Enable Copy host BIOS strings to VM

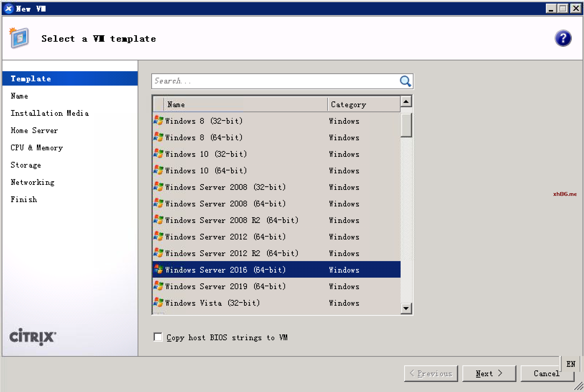point(158,337)
